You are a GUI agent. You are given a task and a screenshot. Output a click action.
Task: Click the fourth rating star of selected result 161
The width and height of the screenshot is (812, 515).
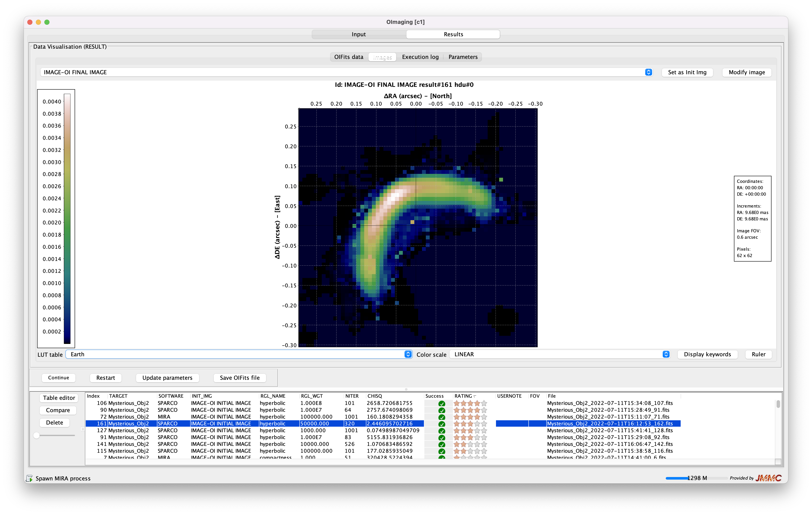[x=477, y=423]
